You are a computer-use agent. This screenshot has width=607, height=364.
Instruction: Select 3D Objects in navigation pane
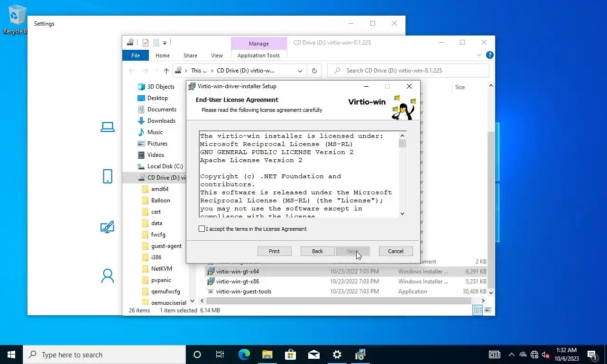[x=161, y=87]
